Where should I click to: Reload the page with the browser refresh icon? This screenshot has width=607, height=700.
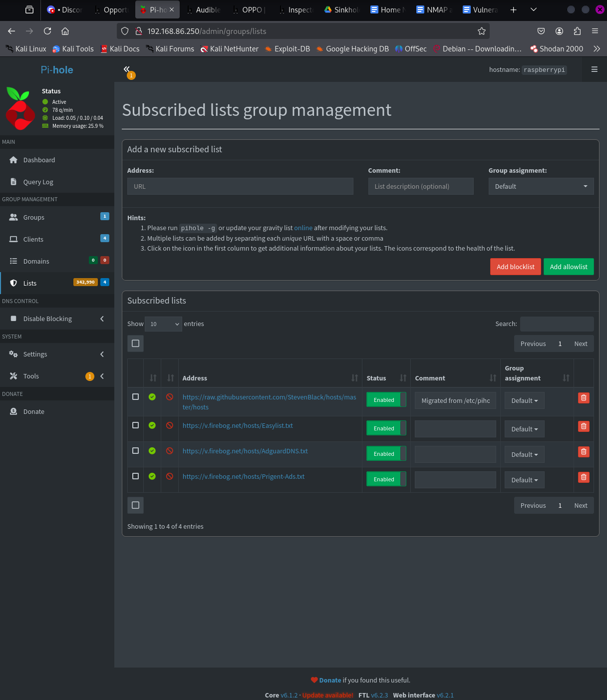pos(47,31)
